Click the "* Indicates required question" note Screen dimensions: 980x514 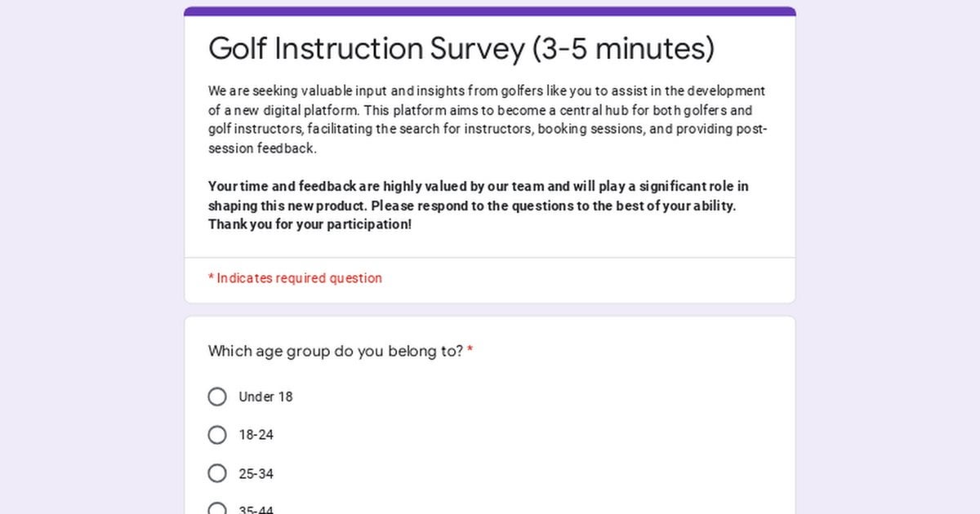coord(295,278)
